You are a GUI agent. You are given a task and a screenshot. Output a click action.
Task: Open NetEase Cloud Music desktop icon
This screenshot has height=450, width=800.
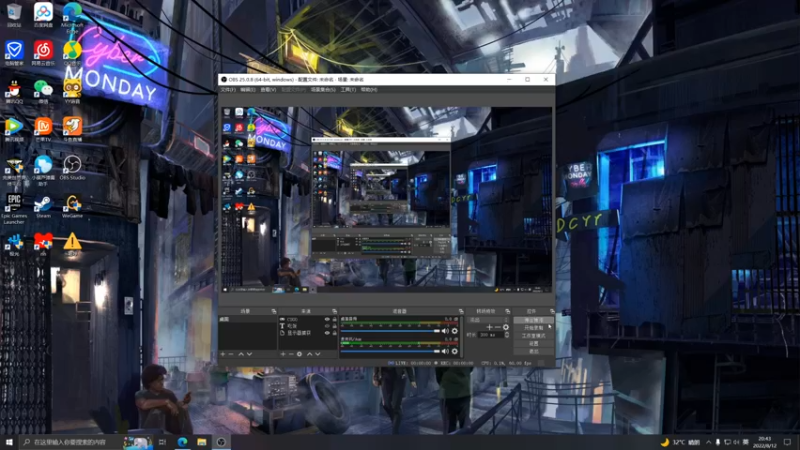43,54
